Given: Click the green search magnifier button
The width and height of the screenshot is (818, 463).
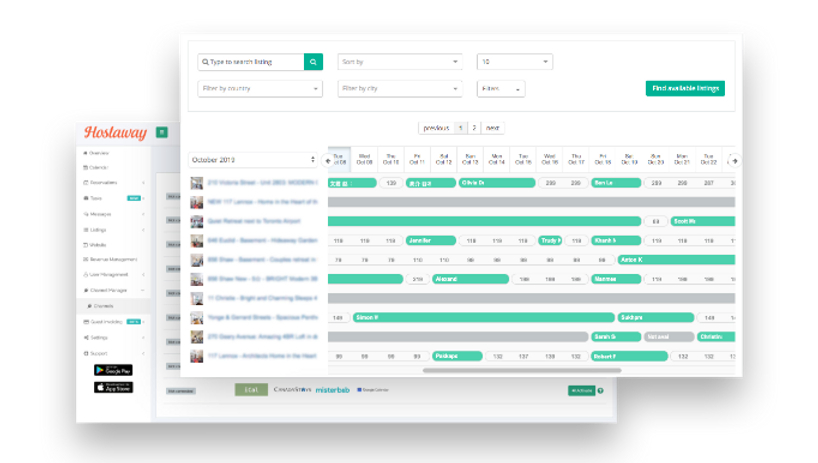Looking at the screenshot, I should [313, 62].
